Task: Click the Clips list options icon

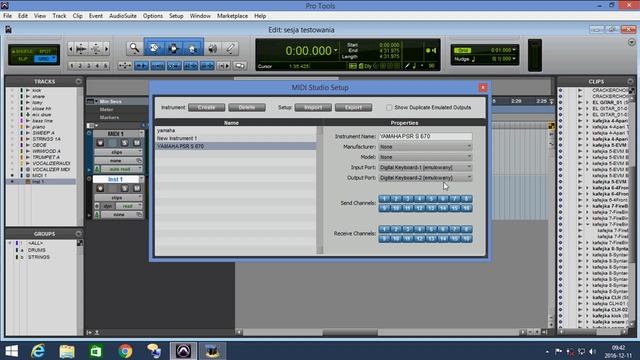Action: coord(630,81)
